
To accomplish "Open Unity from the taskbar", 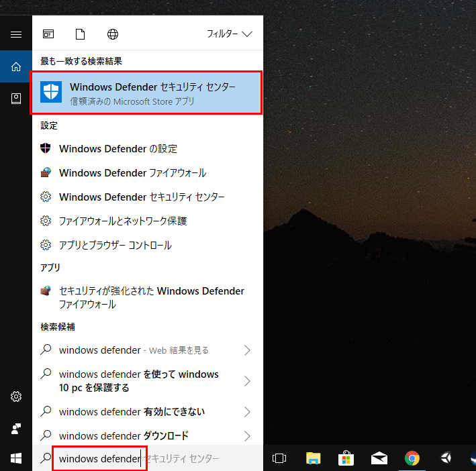I will [x=446, y=458].
